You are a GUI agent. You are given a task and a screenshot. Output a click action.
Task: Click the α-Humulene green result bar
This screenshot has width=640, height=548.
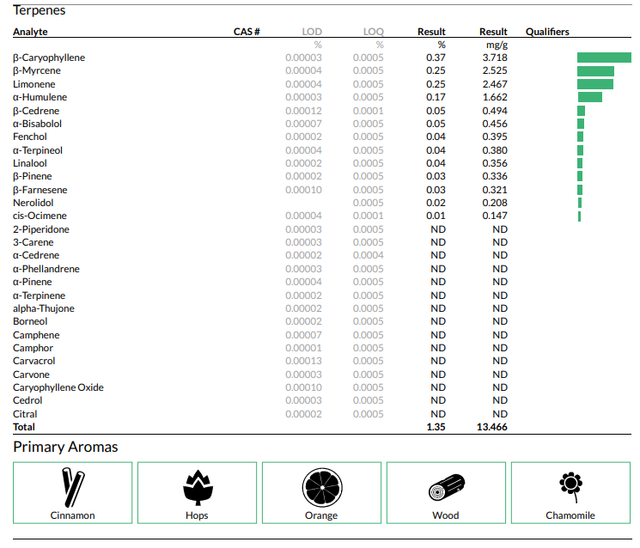point(590,97)
